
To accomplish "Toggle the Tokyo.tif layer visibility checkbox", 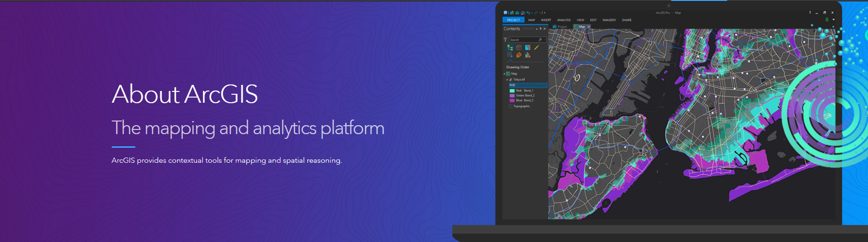I will tap(511, 80).
